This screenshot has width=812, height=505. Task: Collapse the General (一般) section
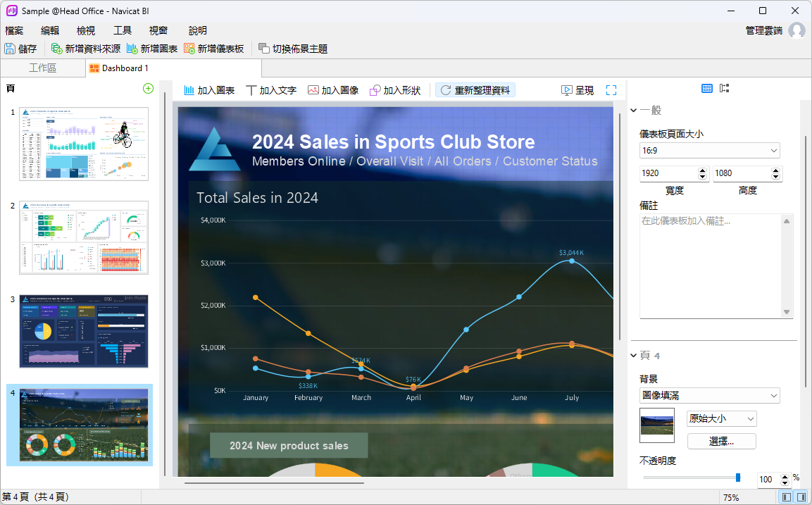[x=634, y=111]
